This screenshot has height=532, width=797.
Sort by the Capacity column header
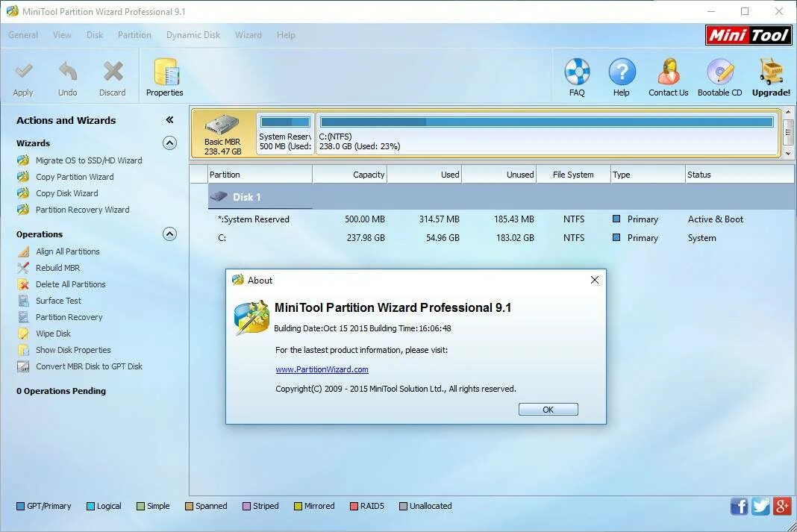click(350, 175)
